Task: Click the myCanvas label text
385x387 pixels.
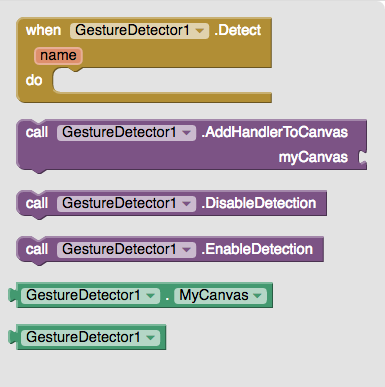Action: pyautogui.click(x=313, y=157)
